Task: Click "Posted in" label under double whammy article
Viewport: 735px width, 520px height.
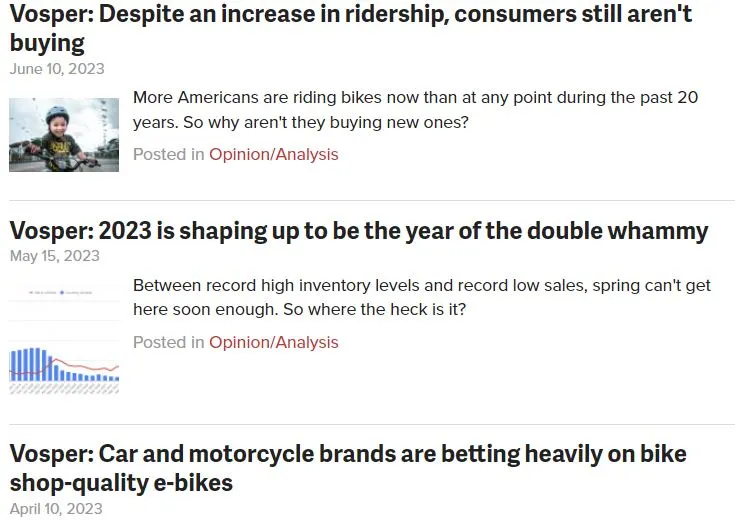Action: click(x=168, y=342)
